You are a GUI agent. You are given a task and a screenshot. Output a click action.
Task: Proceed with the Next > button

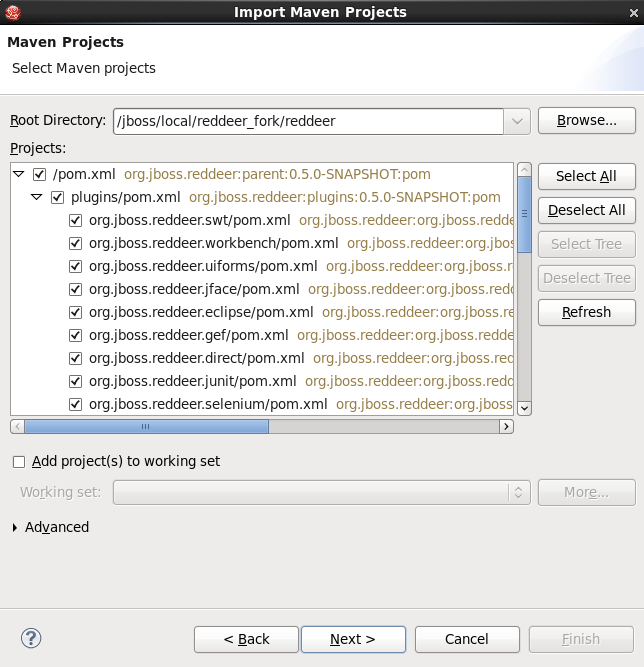click(x=353, y=639)
